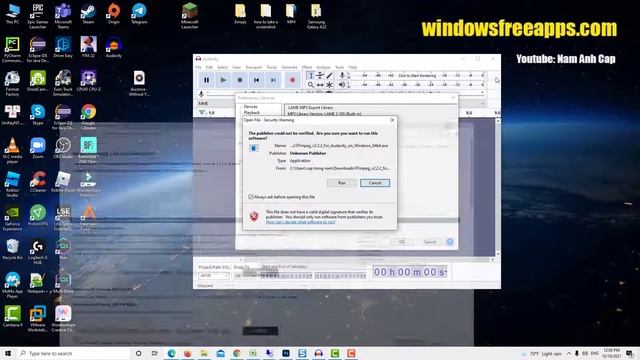Image resolution: width=640 pixels, height=360 pixels.
Task: Open Telegram desktop shortcut
Action: pos(139,13)
